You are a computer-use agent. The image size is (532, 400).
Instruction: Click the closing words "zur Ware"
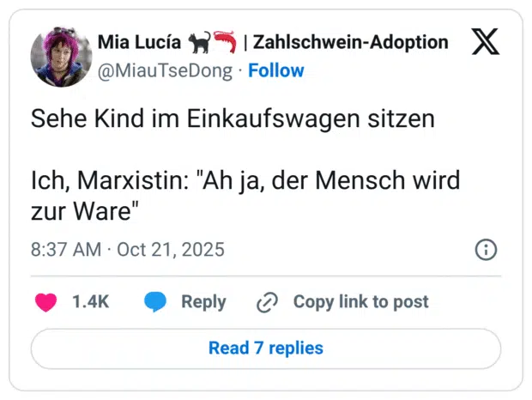click(x=85, y=211)
